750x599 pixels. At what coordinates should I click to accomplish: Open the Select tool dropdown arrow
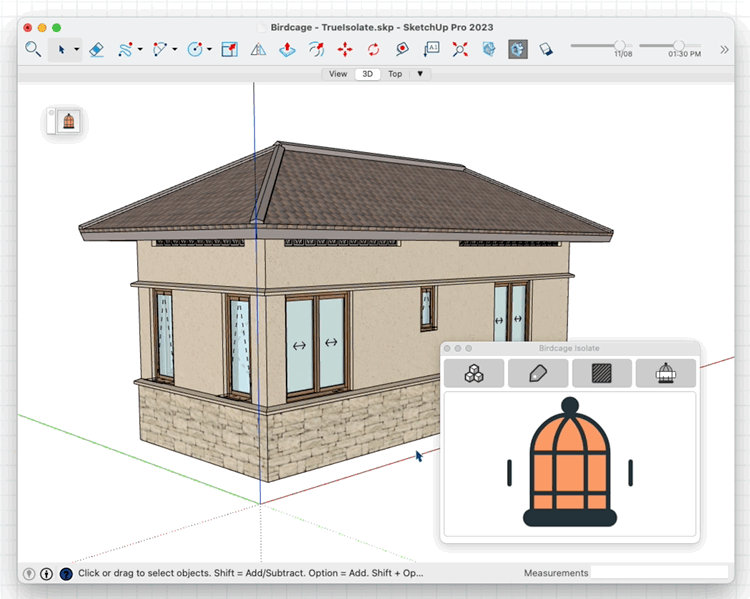point(77,49)
